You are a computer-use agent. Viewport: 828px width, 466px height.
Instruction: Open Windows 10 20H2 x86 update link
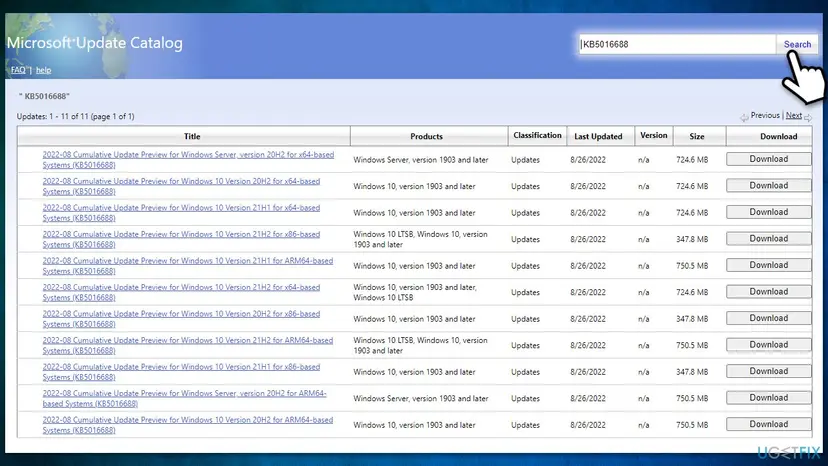(x=181, y=319)
